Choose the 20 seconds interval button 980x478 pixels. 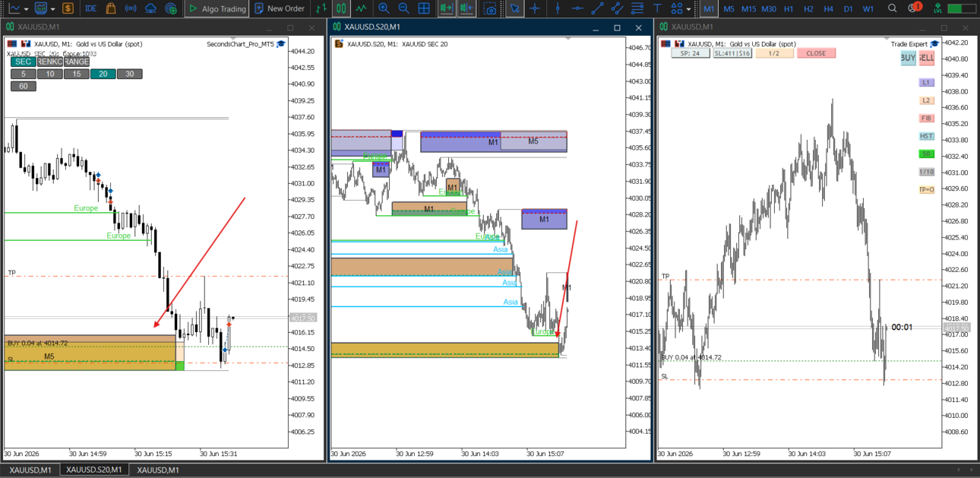[x=103, y=74]
